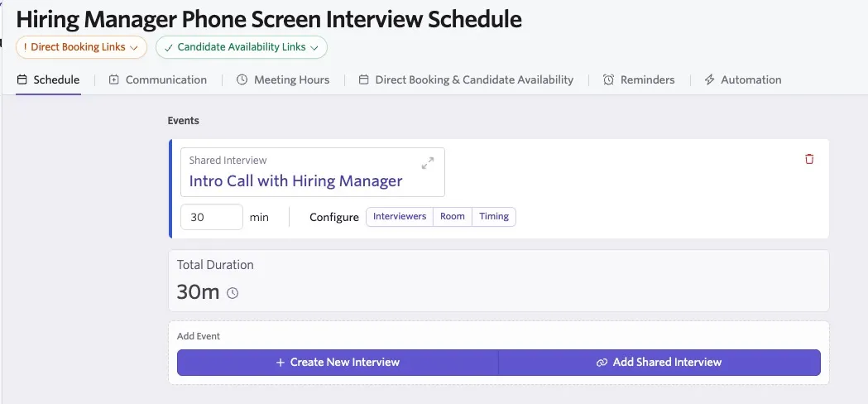The height and width of the screenshot is (404, 868).
Task: Go to the Automation tab
Action: (743, 79)
